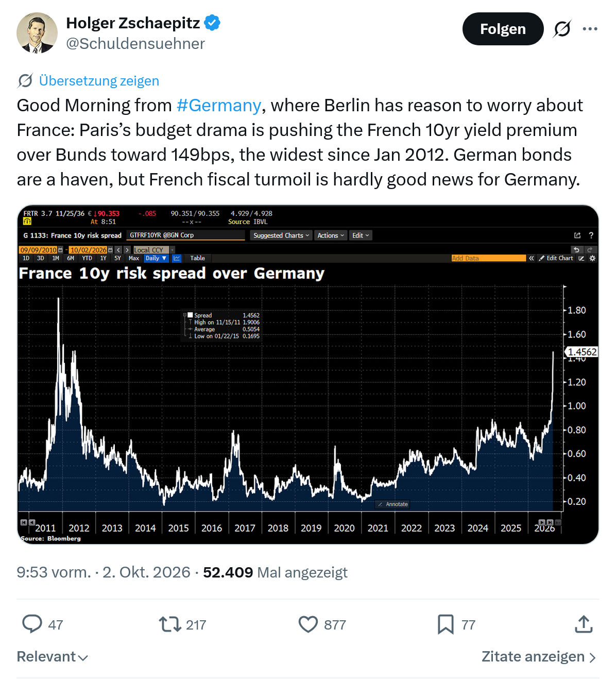Open Zitate anzeigen quotes view
Image resolution: width=616 pixels, height=679 pixels.
click(539, 656)
